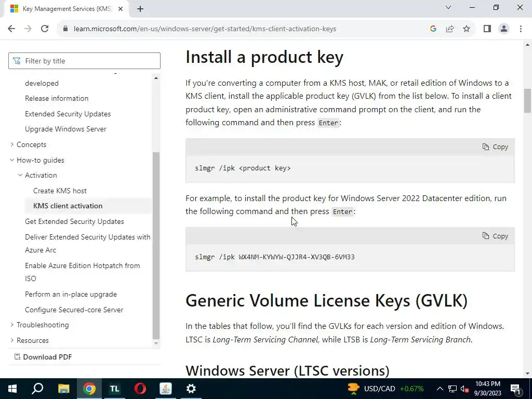This screenshot has width=532, height=399.
Task: Open the browser side panel icon
Action: [x=487, y=29]
